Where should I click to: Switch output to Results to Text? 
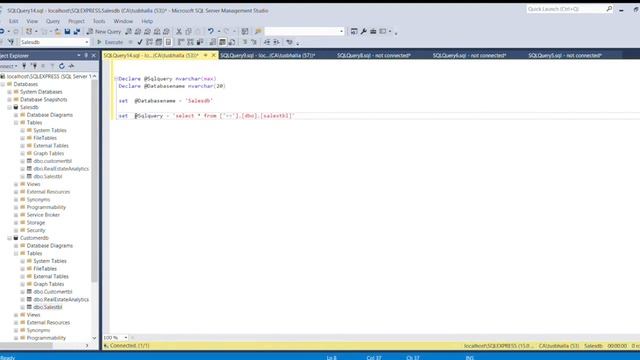[213, 42]
